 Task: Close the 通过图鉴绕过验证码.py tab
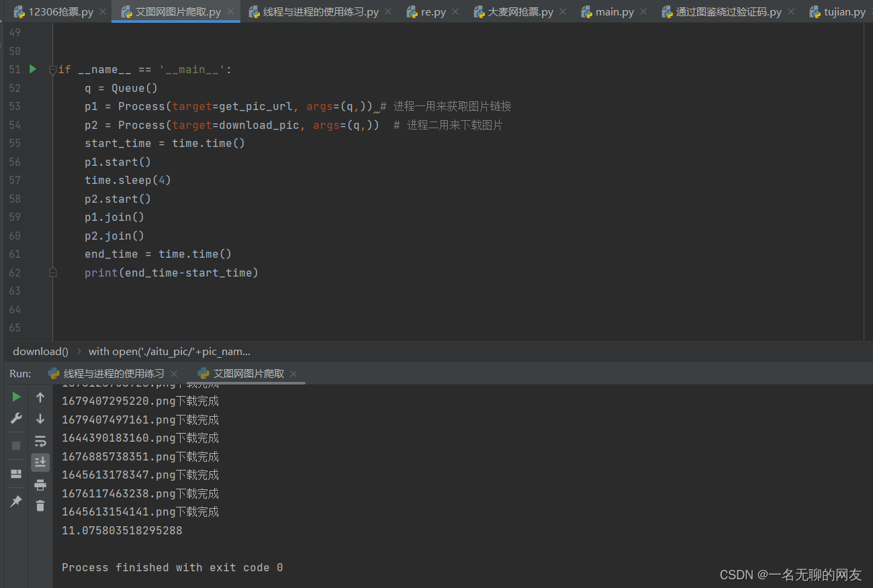791,11
